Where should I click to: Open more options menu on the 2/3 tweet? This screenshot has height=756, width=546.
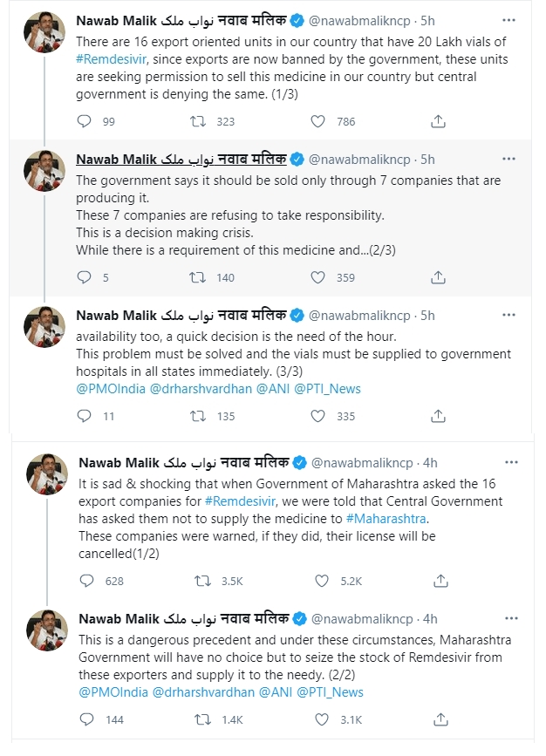click(508, 159)
